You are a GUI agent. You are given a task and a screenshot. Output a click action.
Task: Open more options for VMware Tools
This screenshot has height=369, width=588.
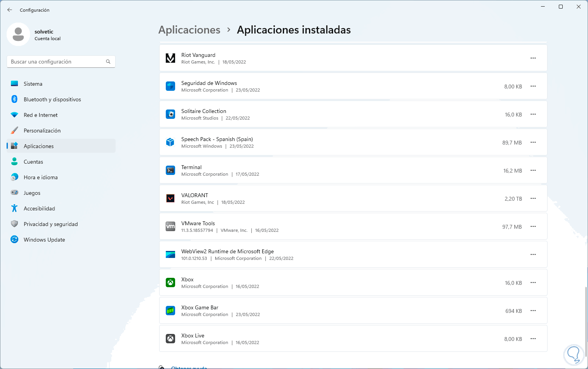coord(533,226)
